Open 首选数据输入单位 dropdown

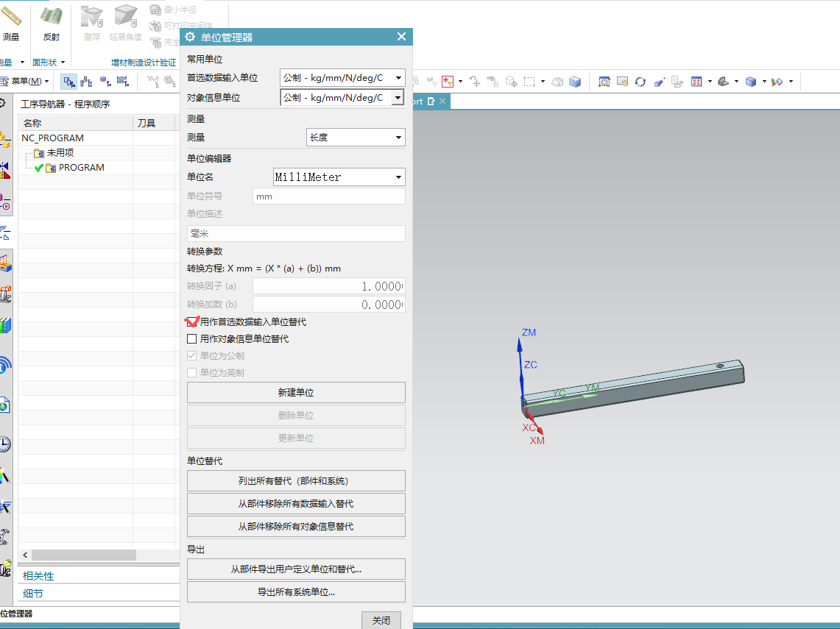(x=342, y=78)
